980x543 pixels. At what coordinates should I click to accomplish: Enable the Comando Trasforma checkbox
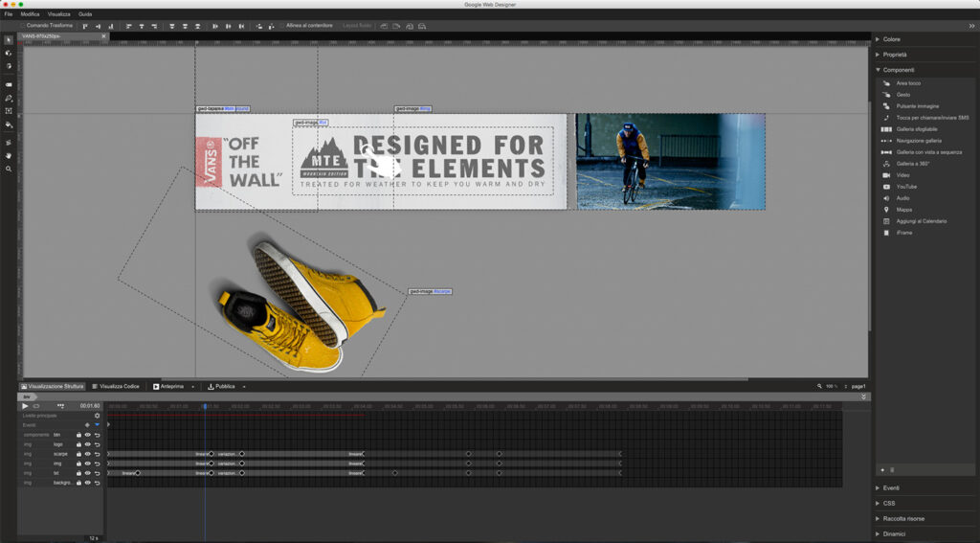23,26
